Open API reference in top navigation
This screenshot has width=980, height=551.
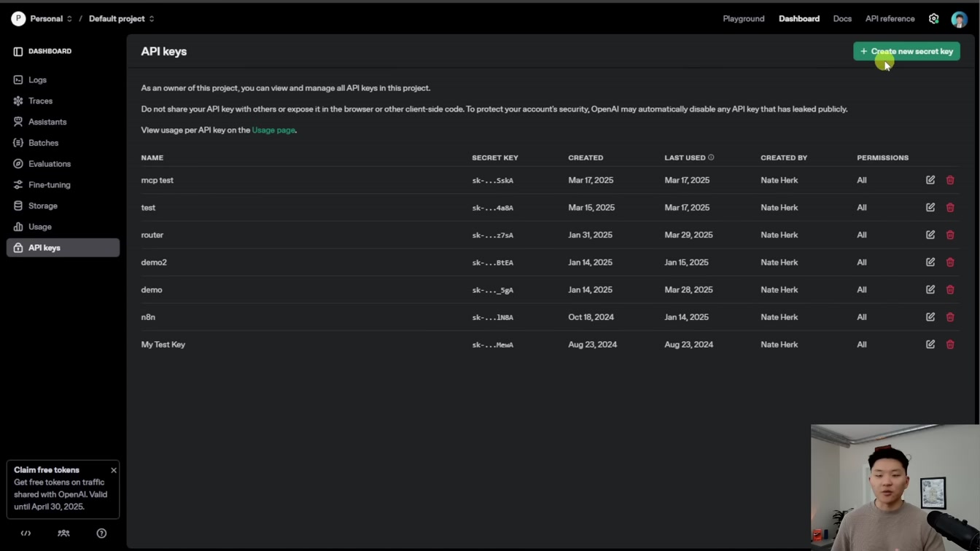pyautogui.click(x=890, y=19)
